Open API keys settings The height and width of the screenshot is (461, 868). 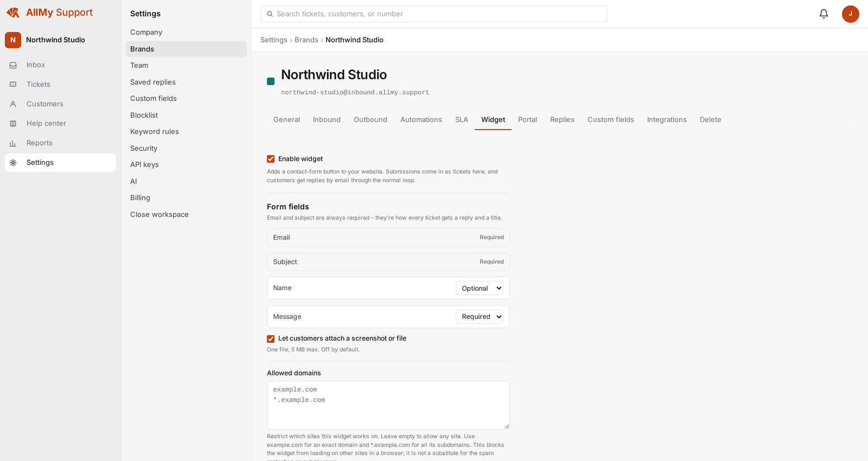(186, 165)
